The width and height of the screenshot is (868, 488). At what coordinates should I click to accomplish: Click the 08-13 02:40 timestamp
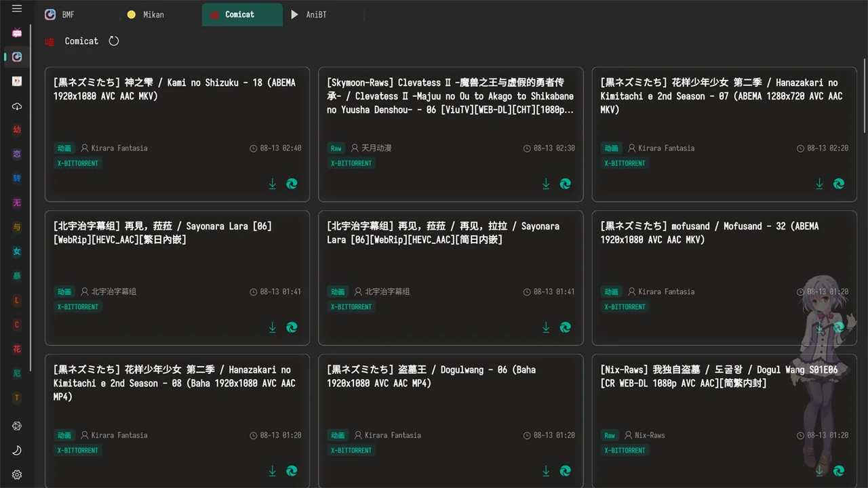coord(281,148)
